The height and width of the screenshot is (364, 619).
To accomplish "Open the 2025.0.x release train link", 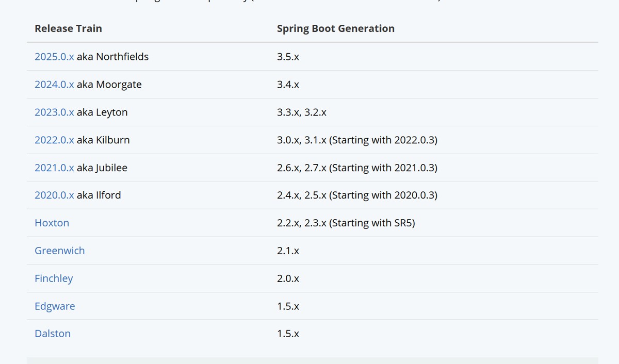I will click(x=54, y=57).
